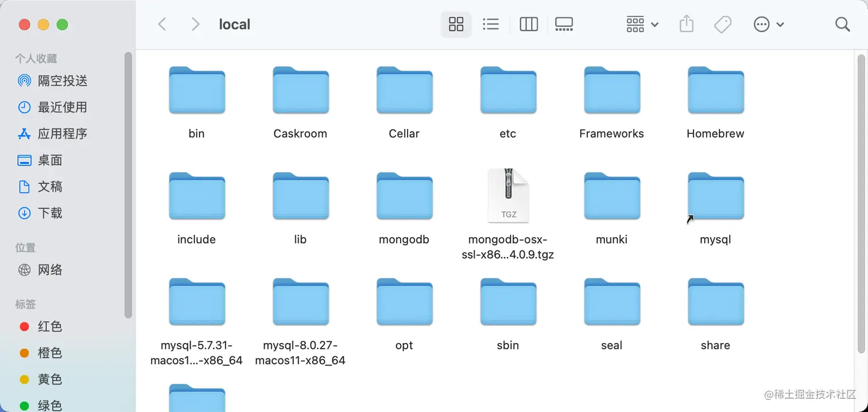The height and width of the screenshot is (412, 868).
Task: Select the mongodb folder icon
Action: click(405, 196)
